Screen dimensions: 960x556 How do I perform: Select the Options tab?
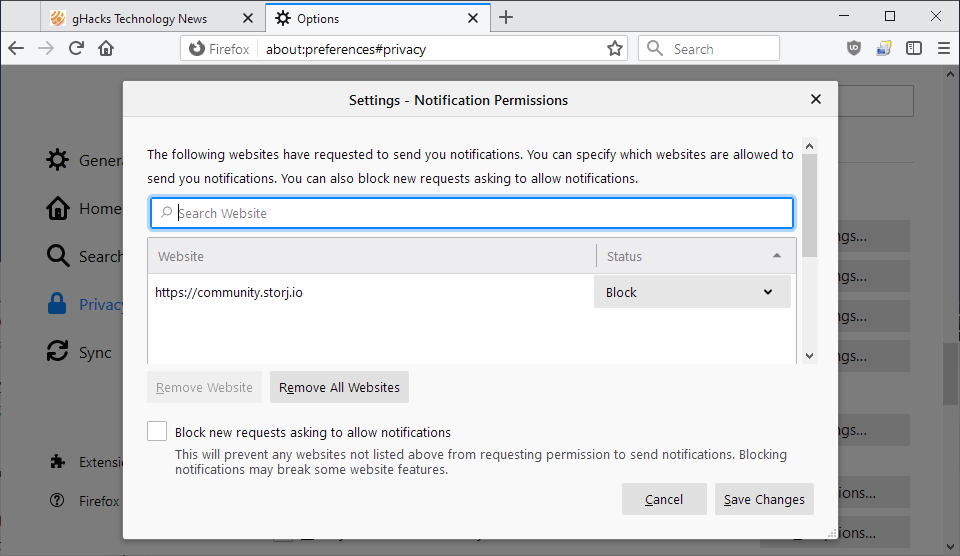click(378, 18)
